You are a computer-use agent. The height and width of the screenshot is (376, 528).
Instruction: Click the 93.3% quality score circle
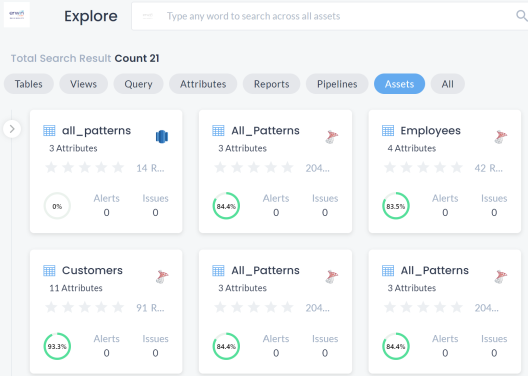[x=57, y=346]
